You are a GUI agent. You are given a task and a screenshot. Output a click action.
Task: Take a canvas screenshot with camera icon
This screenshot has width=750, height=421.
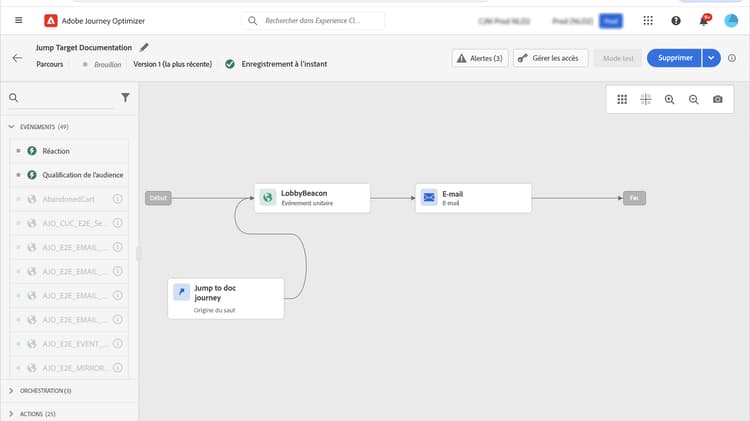coord(717,99)
